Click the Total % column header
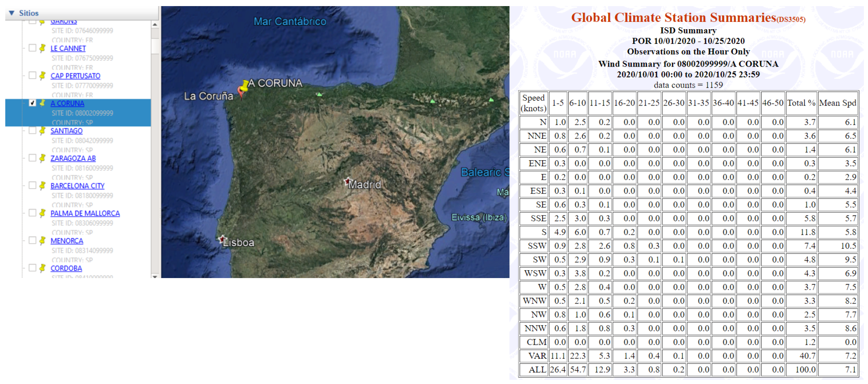Image resolution: width=868 pixels, height=384 pixels. tap(801, 103)
